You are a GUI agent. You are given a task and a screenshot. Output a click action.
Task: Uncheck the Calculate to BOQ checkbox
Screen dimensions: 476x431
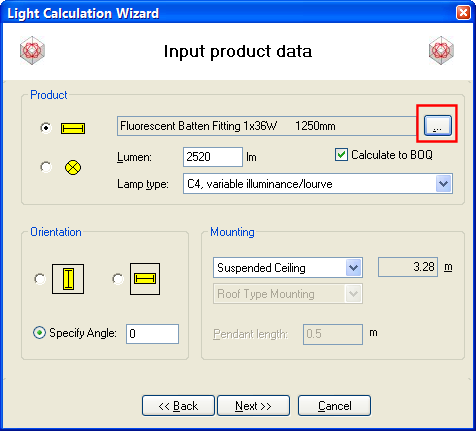(341, 155)
